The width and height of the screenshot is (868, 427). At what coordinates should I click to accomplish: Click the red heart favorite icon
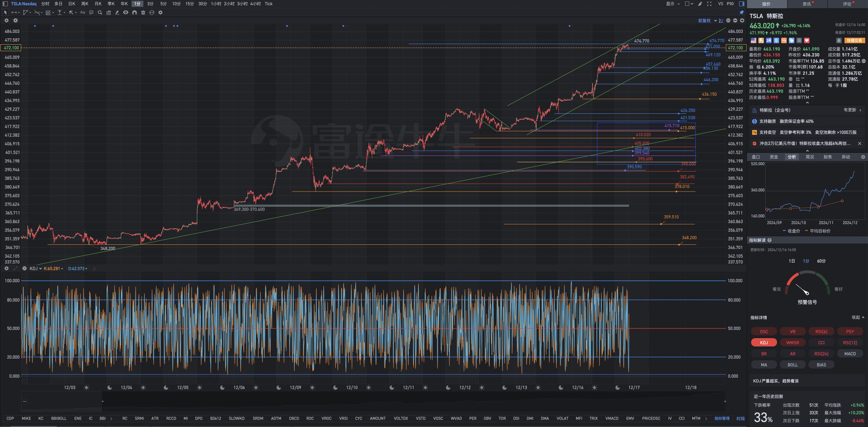coord(807,40)
